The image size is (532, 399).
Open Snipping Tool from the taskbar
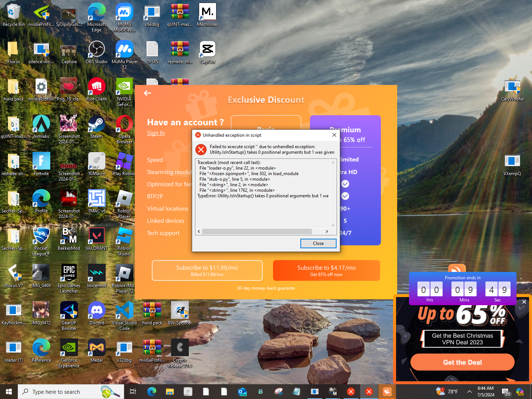[279, 392]
